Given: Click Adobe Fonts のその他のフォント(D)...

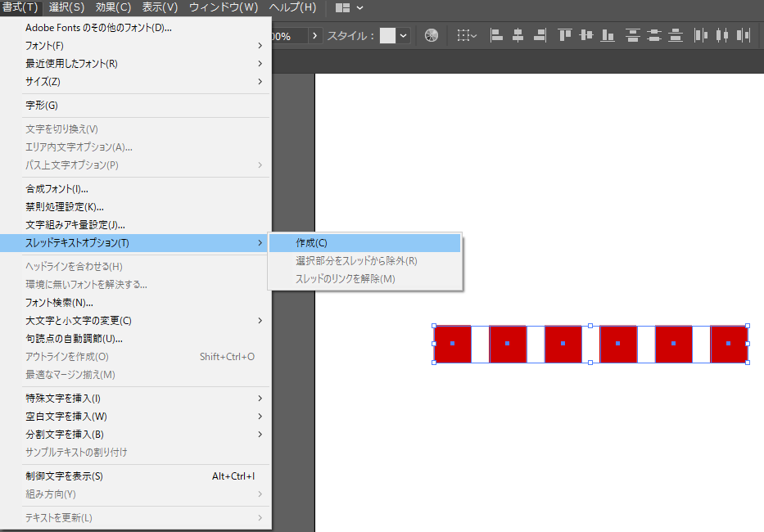Looking at the screenshot, I should click(98, 28).
